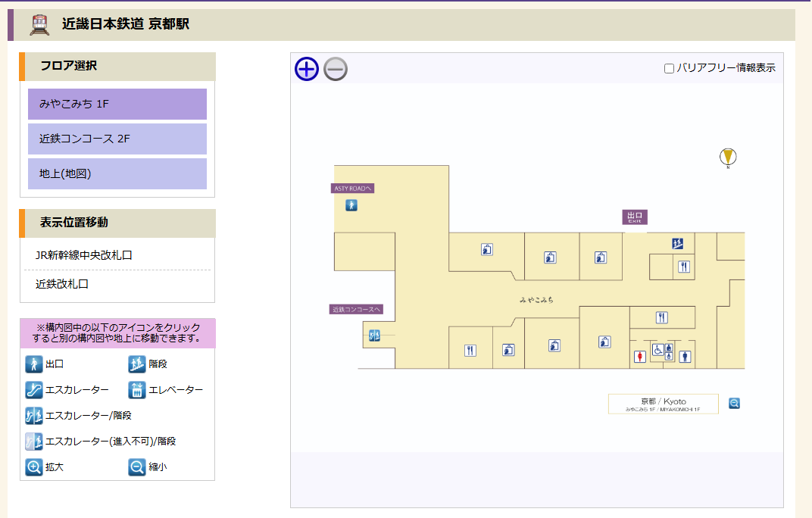Click the 出口 legend icon
Image resolution: width=812 pixels, height=518 pixels.
coord(34,364)
